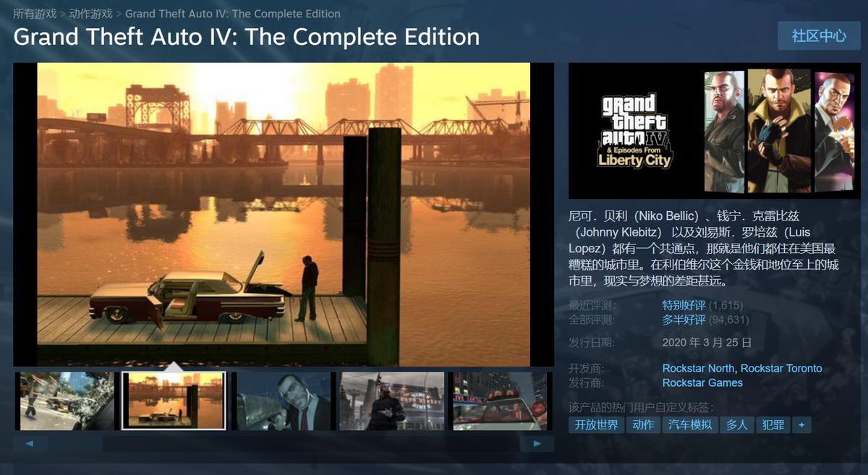Select the taxi at night thumbnail
This screenshot has width=868, height=475.
coord(498,401)
